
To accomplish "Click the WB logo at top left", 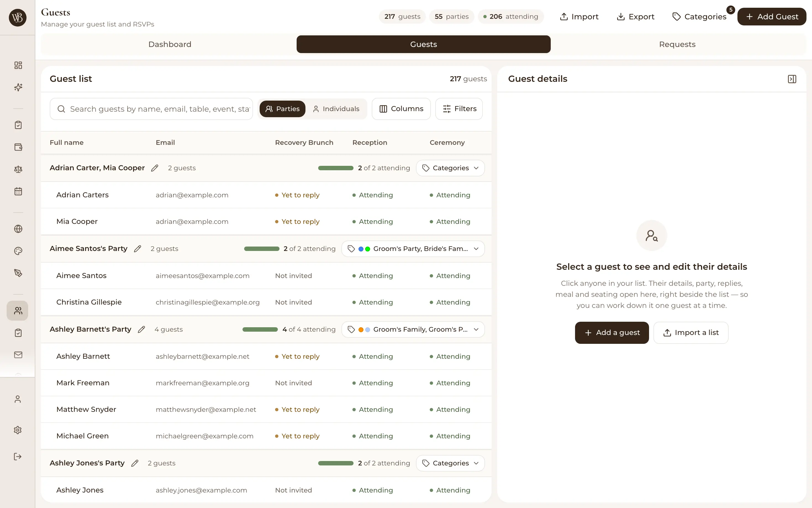I will click(x=17, y=17).
